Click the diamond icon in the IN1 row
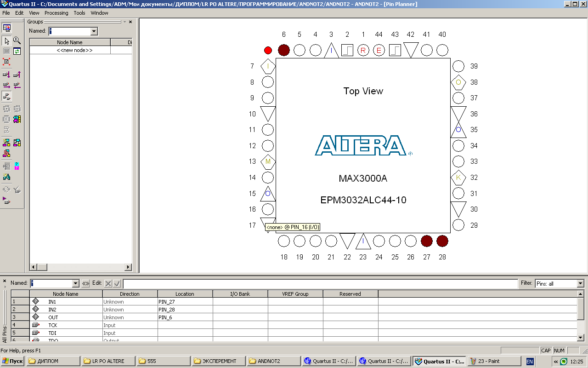588x368 pixels. tap(36, 301)
